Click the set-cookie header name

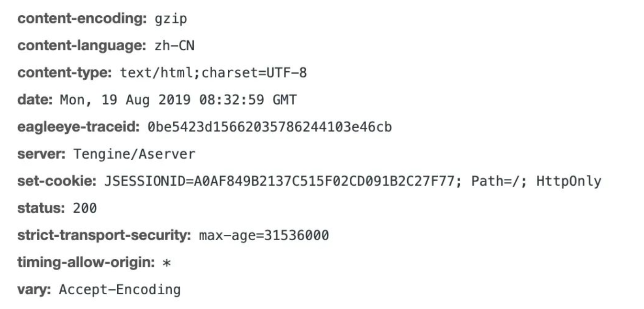pyautogui.click(x=57, y=181)
